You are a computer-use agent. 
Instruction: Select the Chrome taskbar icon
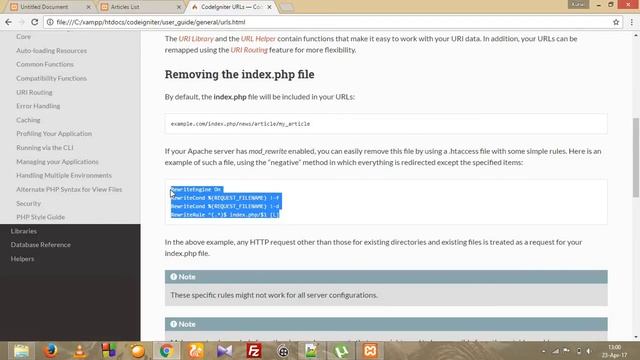[166, 351]
